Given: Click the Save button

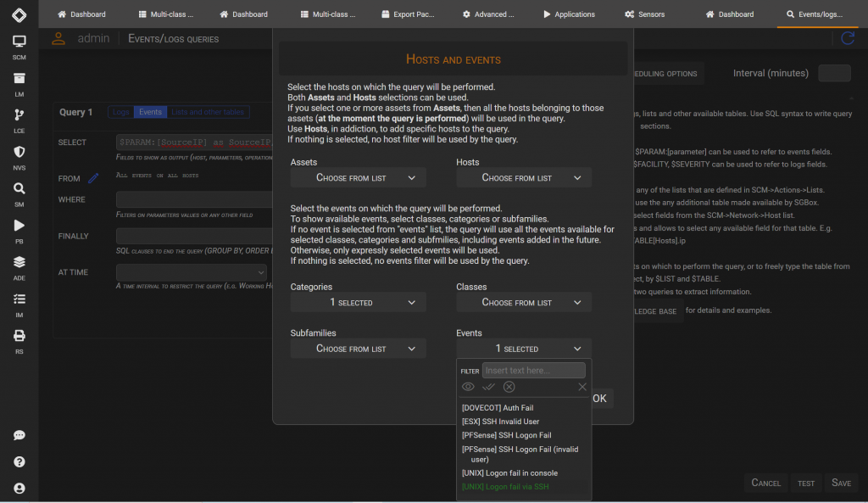Looking at the screenshot, I should (841, 483).
